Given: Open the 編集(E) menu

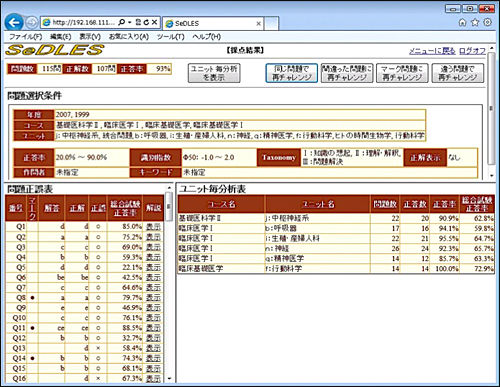Looking at the screenshot, I should click(60, 37).
